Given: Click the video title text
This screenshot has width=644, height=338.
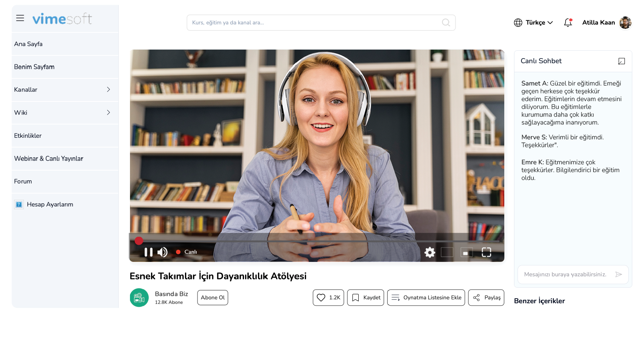Looking at the screenshot, I should point(218,276).
